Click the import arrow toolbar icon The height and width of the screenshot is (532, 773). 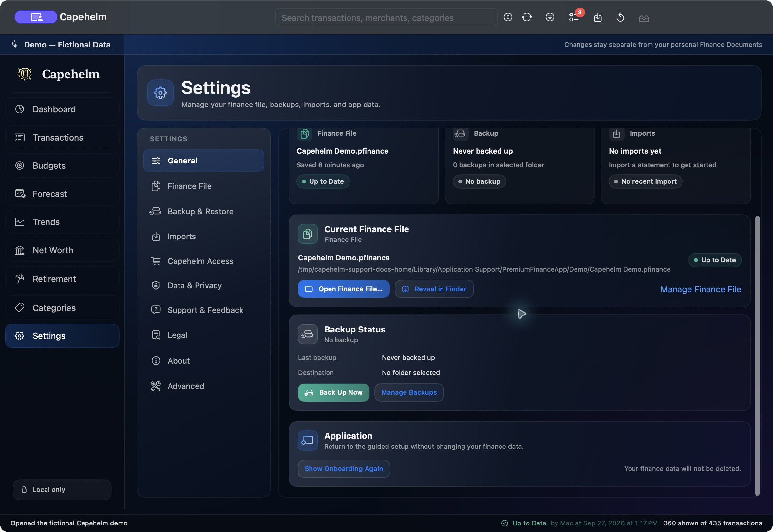[x=598, y=17]
